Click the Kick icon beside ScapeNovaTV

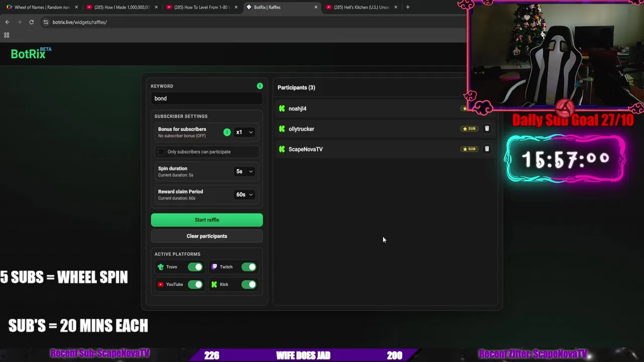coord(282,149)
